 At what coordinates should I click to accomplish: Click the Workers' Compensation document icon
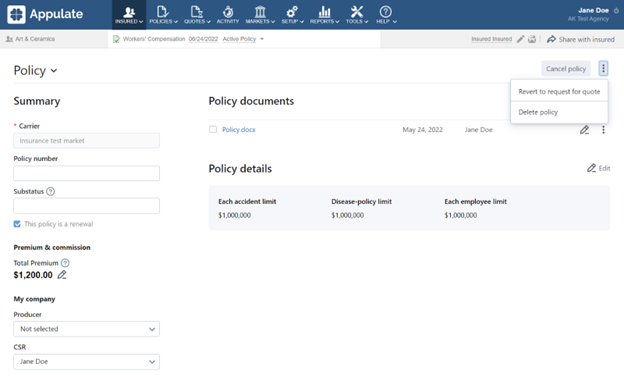pos(116,39)
